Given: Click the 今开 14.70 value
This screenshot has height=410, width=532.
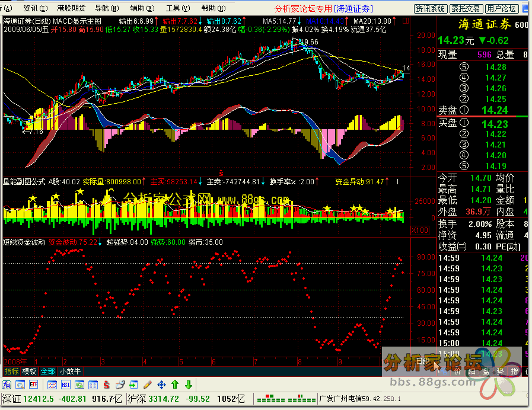Looking at the screenshot, I should pyautogui.click(x=481, y=178).
